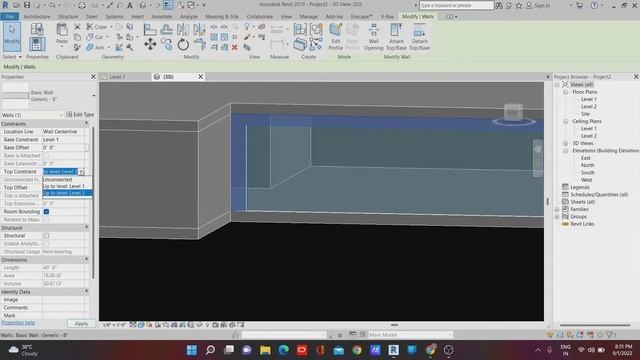Open the File menu tab
This screenshot has height=360, width=640.
coord(9,17)
